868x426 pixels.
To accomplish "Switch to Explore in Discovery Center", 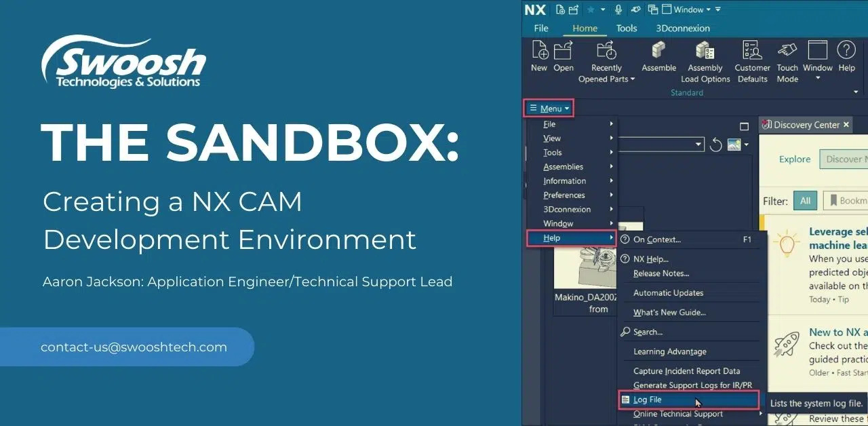I will pyautogui.click(x=795, y=159).
